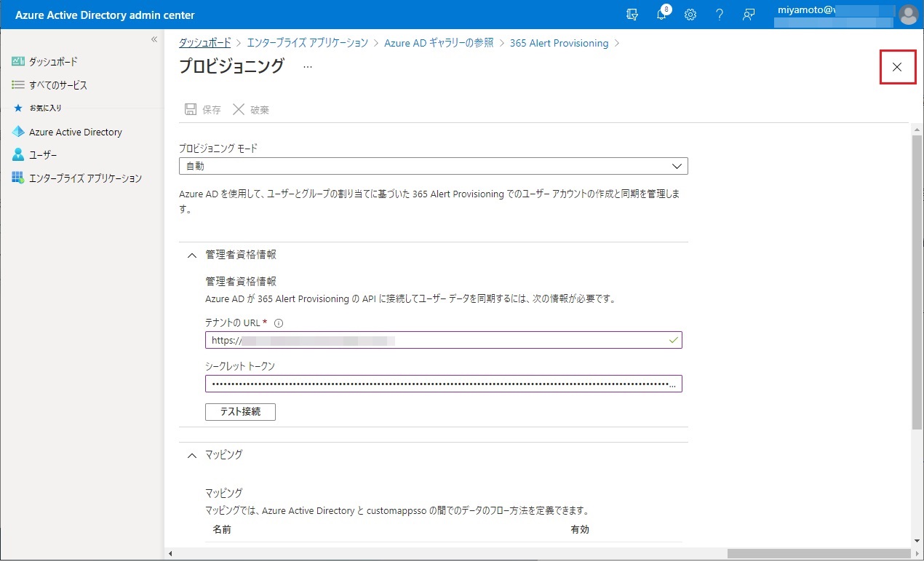Collapse the 管理者資格情報 section
Image resolution: width=924 pixels, height=562 pixels.
(x=192, y=255)
